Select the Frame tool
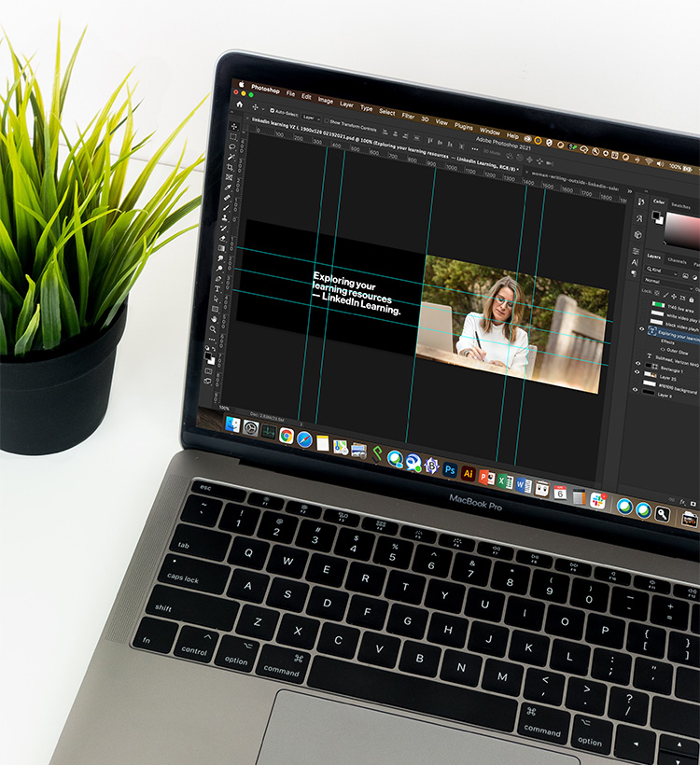 coord(229,177)
